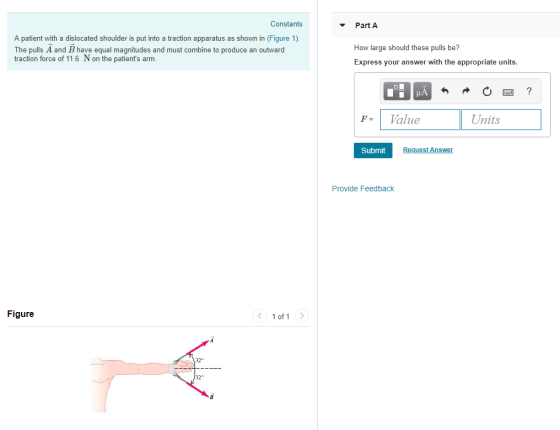Click the Request Answer link
The height and width of the screenshot is (430, 560).
coord(428,150)
